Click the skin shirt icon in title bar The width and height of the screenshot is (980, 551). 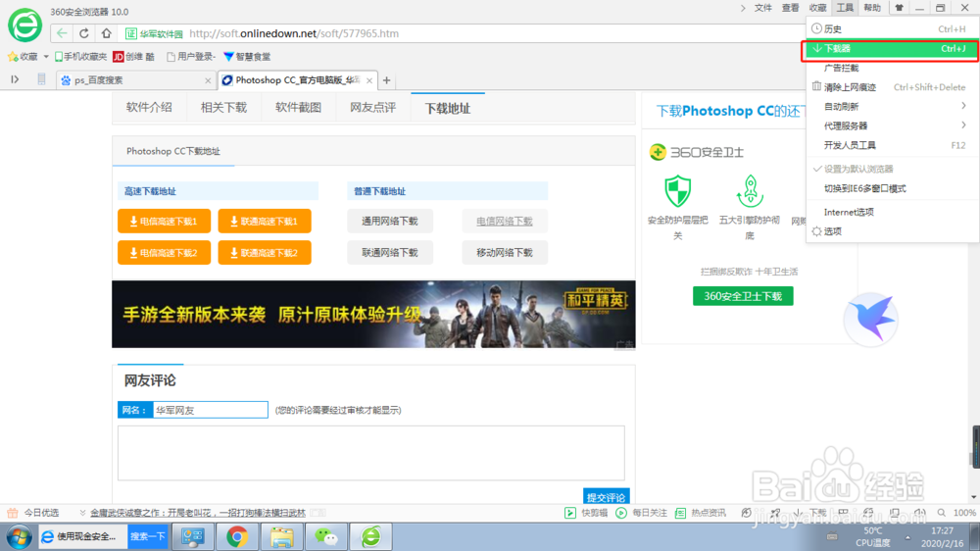[x=899, y=8]
